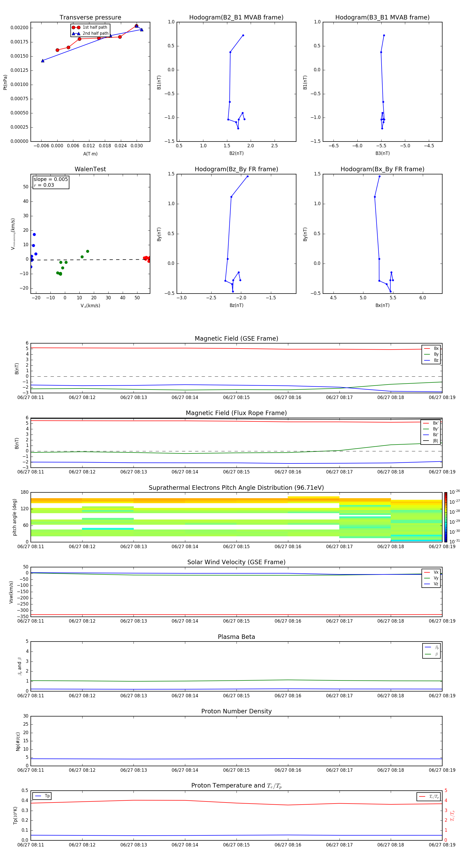Click the Te/Tp legend box in temperature plot
This screenshot has height=868, width=473.
[428, 796]
